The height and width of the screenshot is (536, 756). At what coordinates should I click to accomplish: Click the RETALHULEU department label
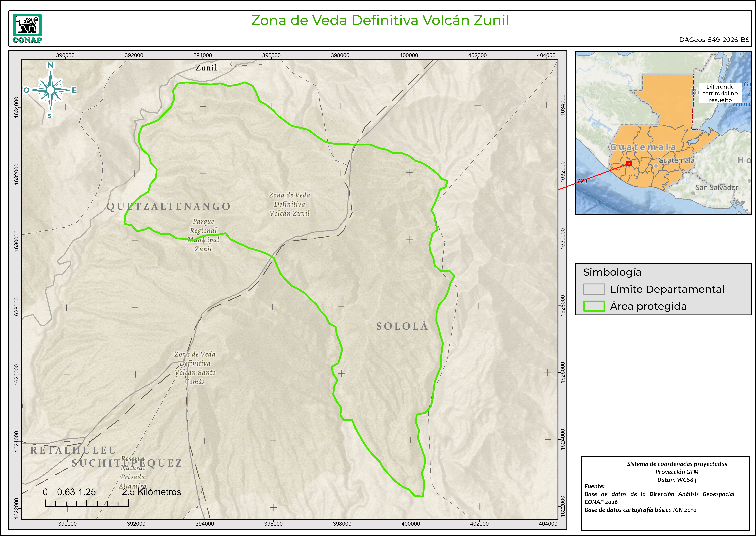74,450
